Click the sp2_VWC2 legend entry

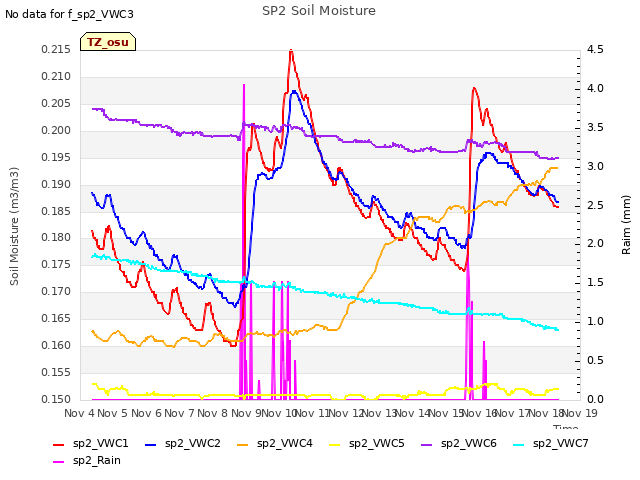click(183, 444)
